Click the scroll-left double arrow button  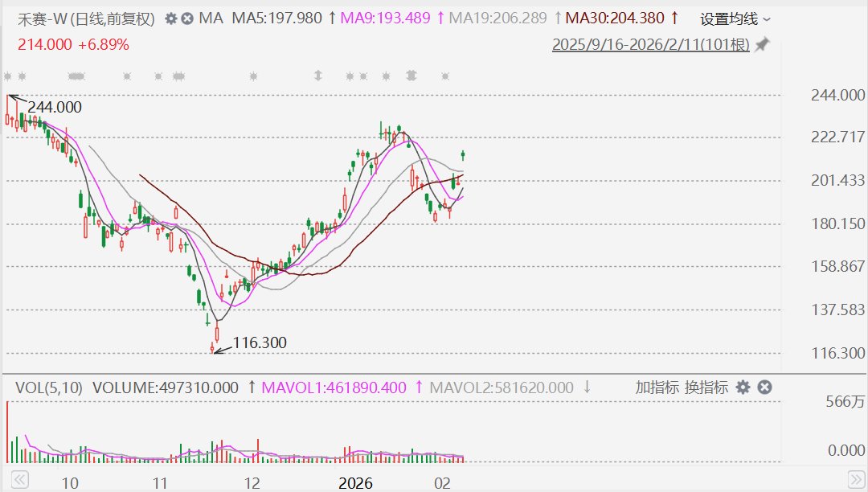19,479
